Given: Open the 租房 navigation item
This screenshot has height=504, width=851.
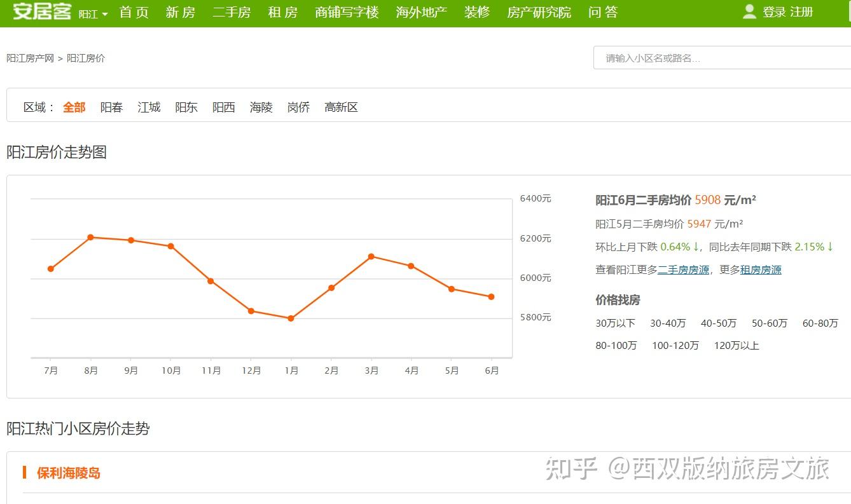Looking at the screenshot, I should (283, 12).
